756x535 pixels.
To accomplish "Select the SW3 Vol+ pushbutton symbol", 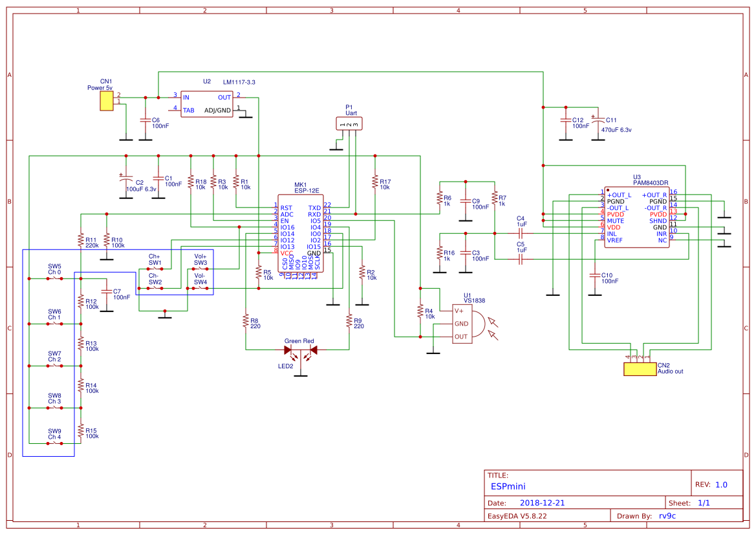I will pos(200,269).
